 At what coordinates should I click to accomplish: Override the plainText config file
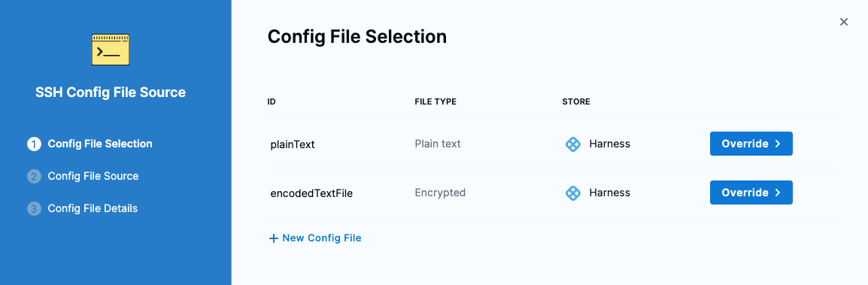(751, 144)
